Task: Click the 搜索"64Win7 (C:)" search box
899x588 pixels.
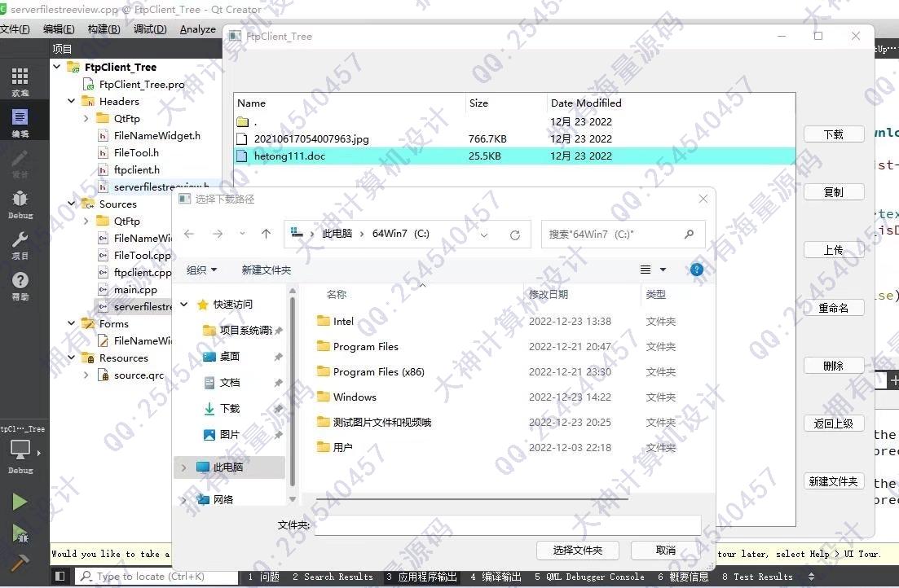Action: click(x=624, y=235)
